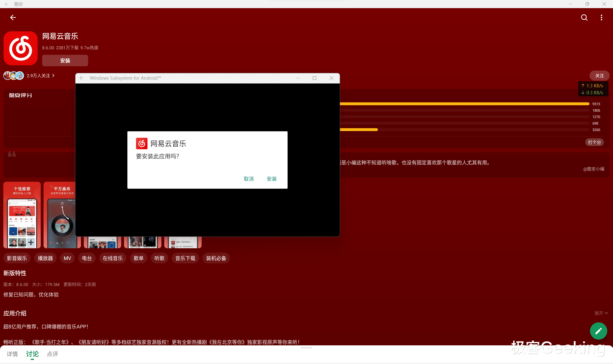
Task: Open the 千万曲库 screenshot thumbnail
Action: 60,215
